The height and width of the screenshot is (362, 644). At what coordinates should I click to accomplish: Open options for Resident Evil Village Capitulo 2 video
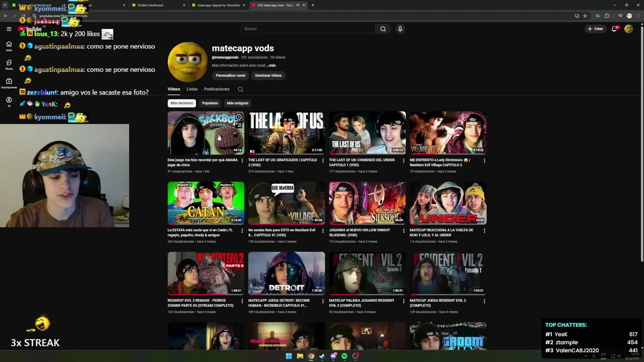tap(484, 161)
